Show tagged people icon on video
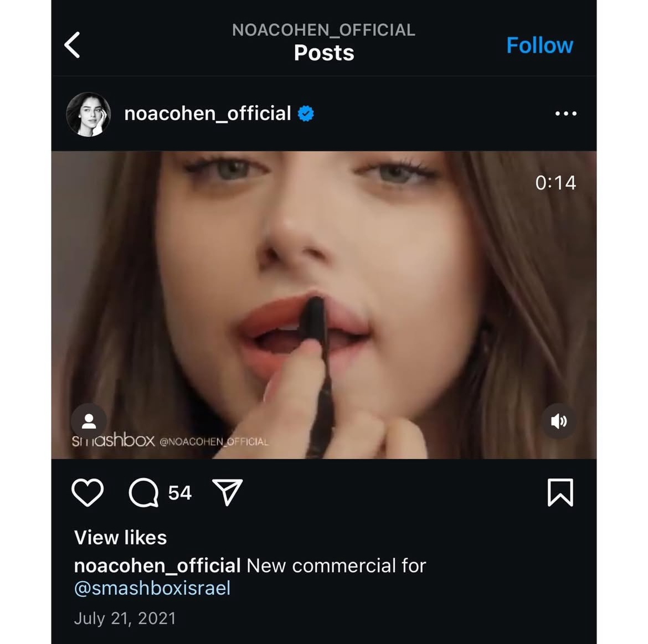The height and width of the screenshot is (644, 648). click(89, 421)
